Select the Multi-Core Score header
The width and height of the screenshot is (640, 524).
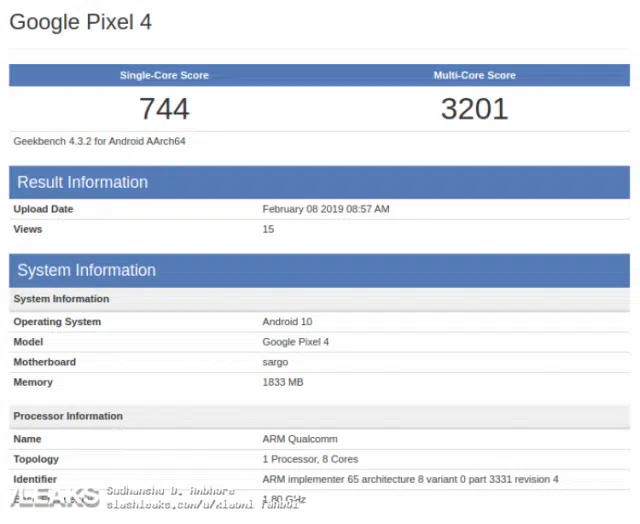click(474, 75)
